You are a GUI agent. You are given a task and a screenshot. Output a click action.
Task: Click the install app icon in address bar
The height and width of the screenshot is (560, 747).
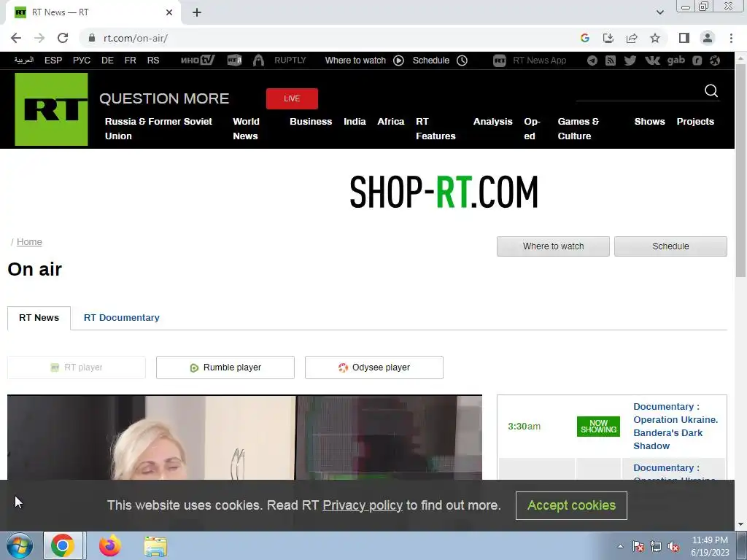tap(608, 38)
